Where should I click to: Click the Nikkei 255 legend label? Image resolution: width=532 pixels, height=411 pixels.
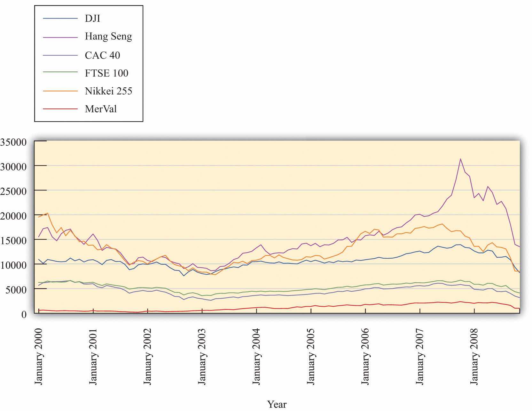coord(108,91)
